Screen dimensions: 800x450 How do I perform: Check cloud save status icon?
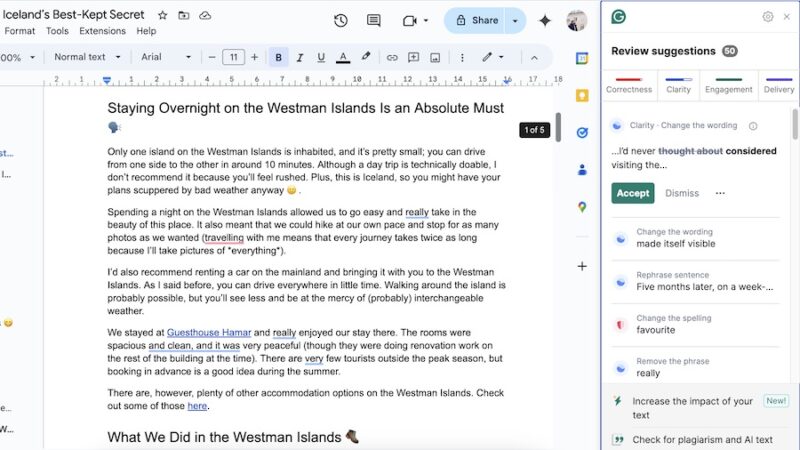tap(205, 15)
